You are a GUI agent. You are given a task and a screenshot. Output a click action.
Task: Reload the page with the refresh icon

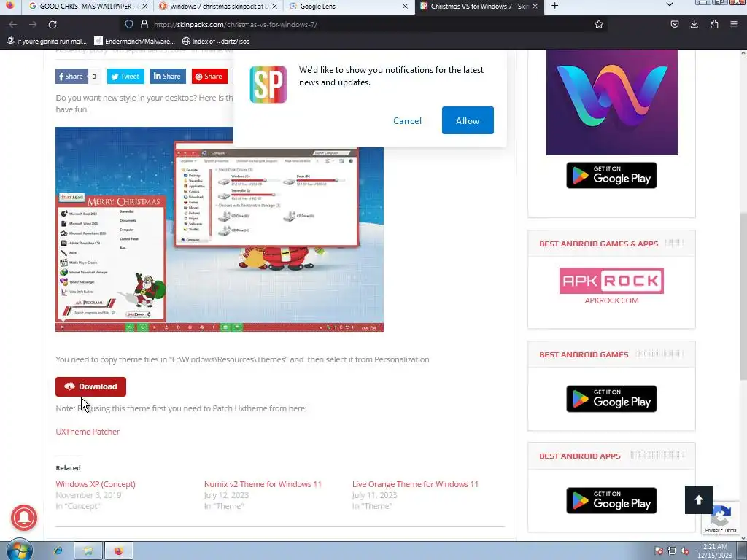(53, 24)
